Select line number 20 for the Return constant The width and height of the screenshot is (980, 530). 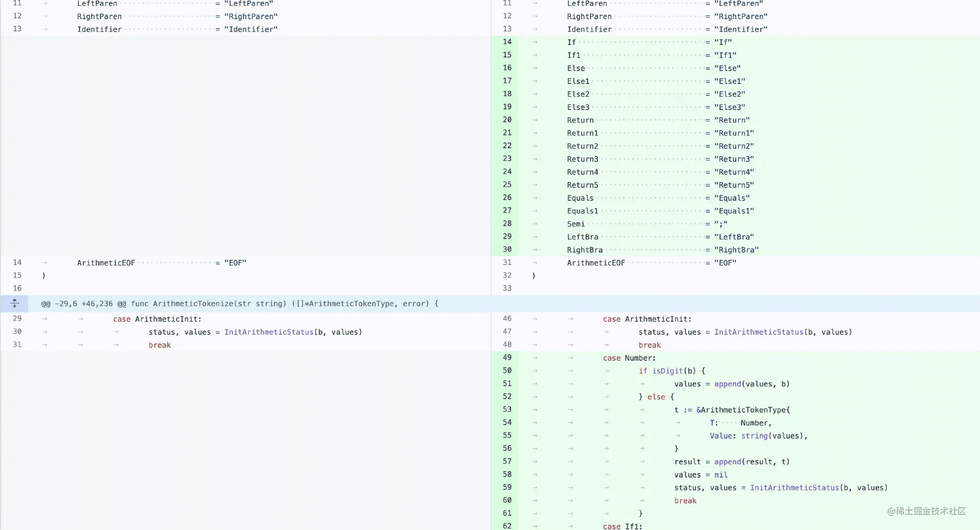(507, 120)
